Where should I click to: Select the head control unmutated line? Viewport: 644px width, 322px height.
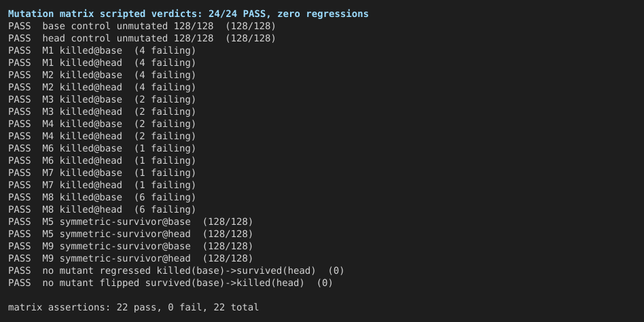coord(142,39)
